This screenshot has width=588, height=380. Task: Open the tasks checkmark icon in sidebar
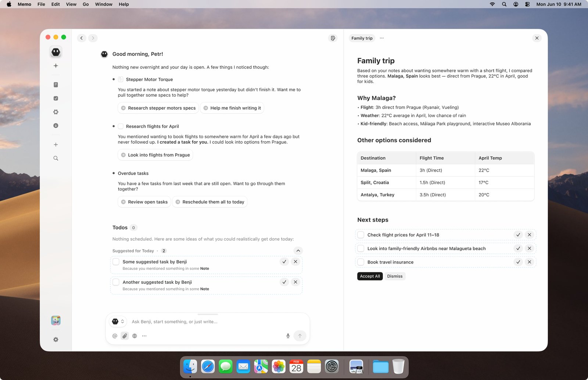[56, 98]
